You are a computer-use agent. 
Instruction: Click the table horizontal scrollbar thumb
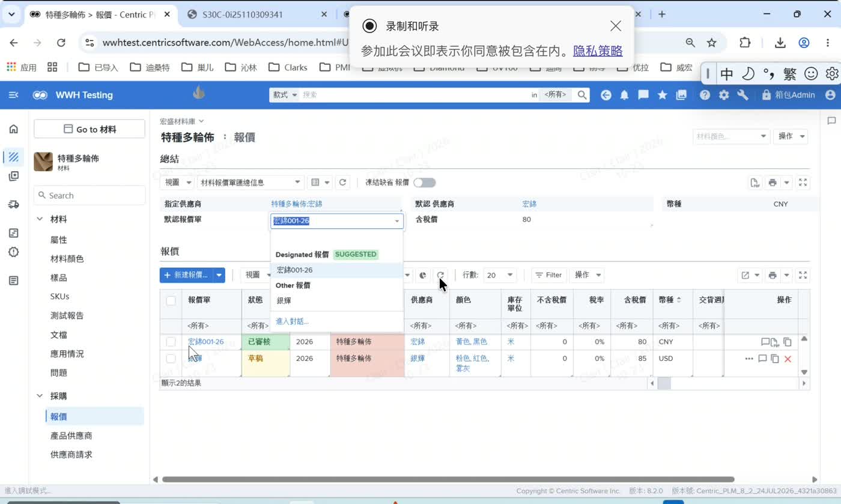(x=664, y=383)
